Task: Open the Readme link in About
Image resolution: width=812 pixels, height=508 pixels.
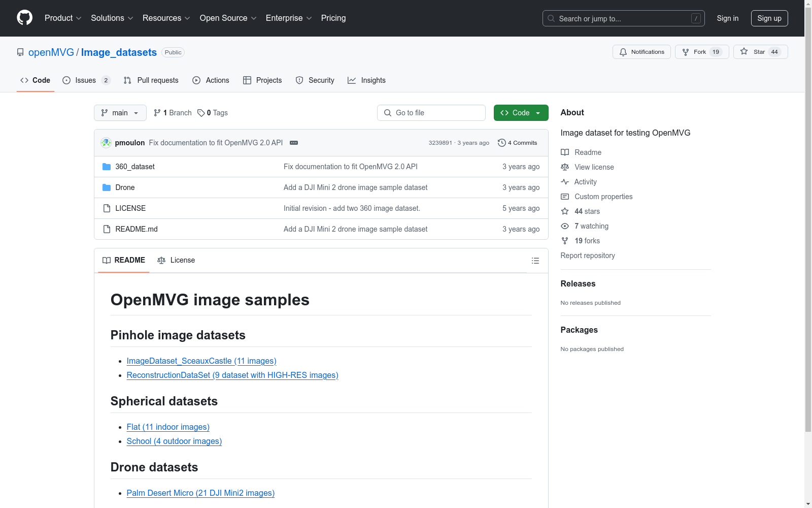Action: [x=581, y=152]
